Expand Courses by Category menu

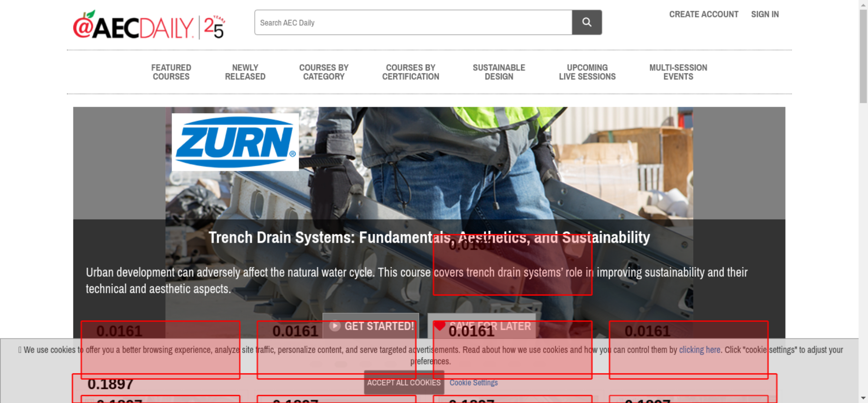click(x=323, y=72)
